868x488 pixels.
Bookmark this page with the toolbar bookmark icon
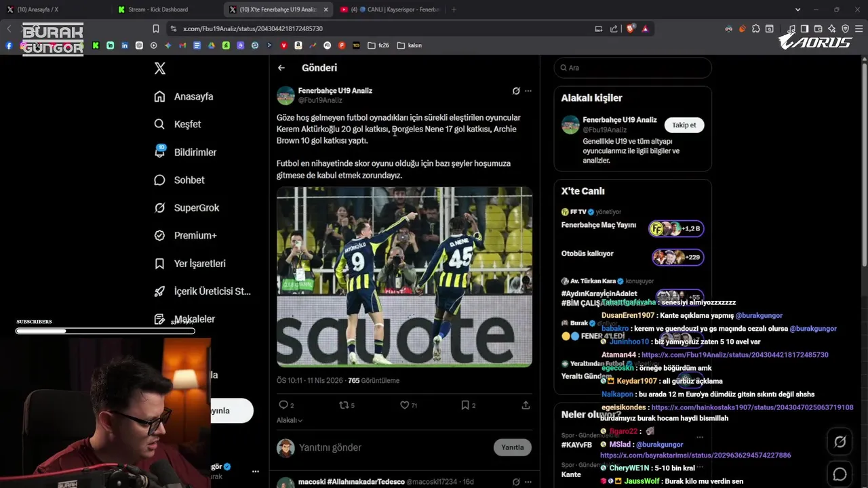point(156,28)
